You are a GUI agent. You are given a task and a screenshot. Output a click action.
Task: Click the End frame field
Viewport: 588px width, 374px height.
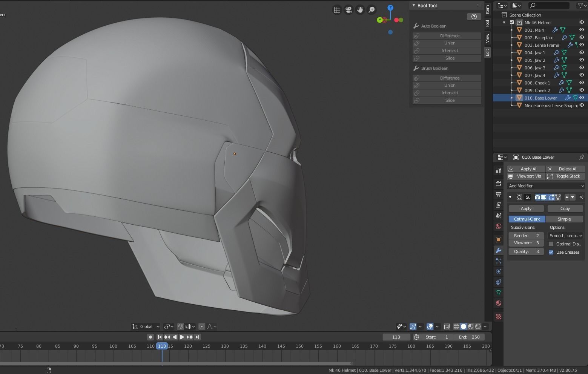[x=469, y=337]
